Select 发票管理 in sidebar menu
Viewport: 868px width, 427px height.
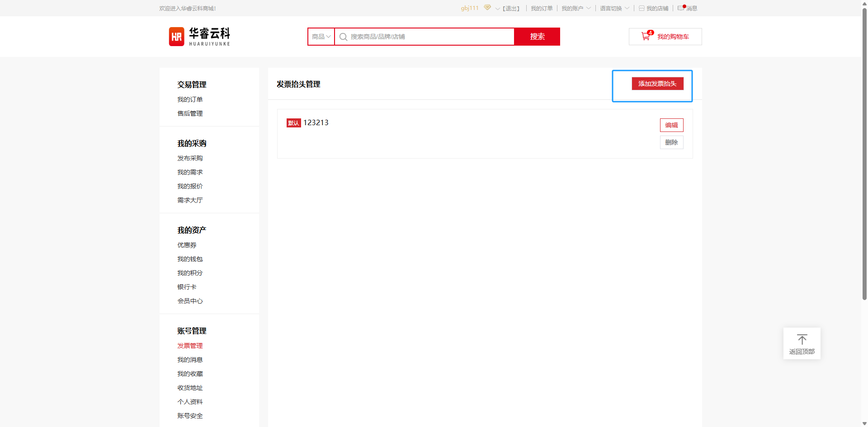(x=190, y=346)
